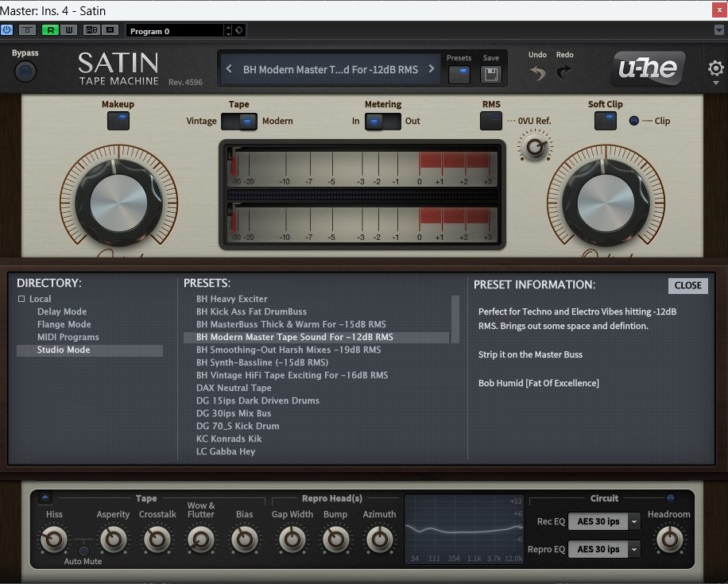Open the Repro EQ dropdown
Image resolution: width=728 pixels, height=584 pixels.
[x=605, y=549]
